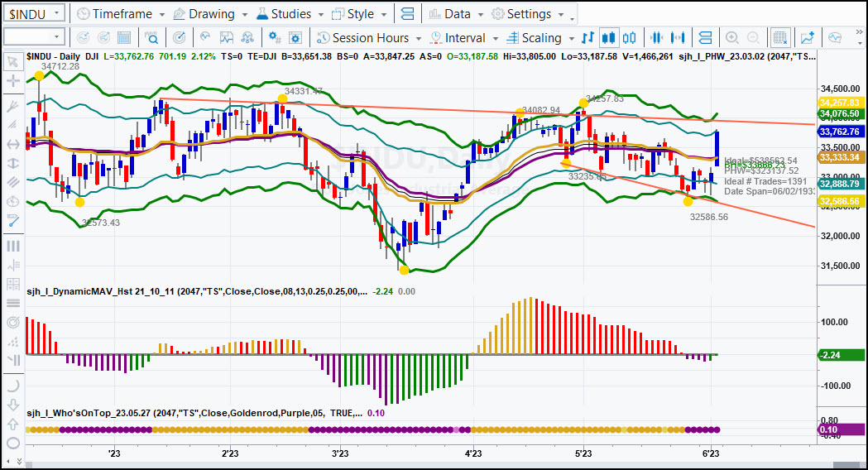Click the -2.24 histogram axis label
The image size is (868, 470).
coord(841,355)
